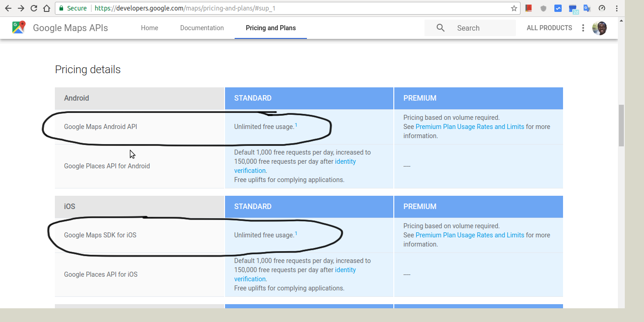Screen dimensions: 644x322
Task: Click the browser forward arrow
Action: 21,8
